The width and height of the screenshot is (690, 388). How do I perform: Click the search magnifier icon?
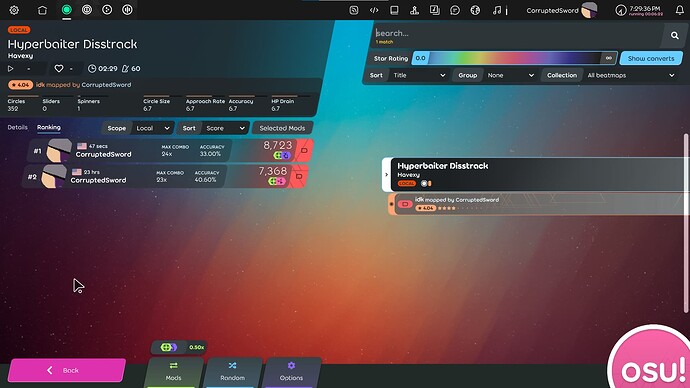675,35
